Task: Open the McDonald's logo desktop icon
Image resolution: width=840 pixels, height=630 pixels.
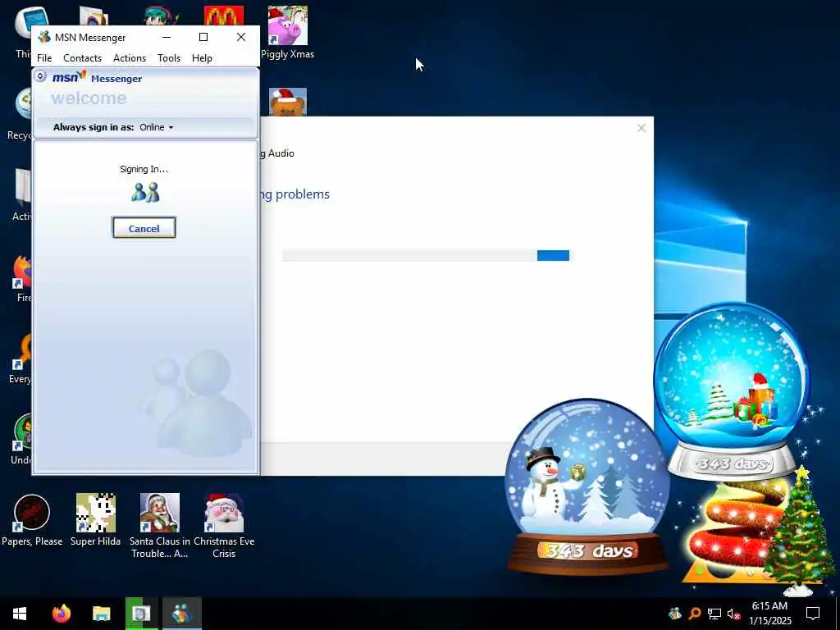Action: (x=224, y=16)
